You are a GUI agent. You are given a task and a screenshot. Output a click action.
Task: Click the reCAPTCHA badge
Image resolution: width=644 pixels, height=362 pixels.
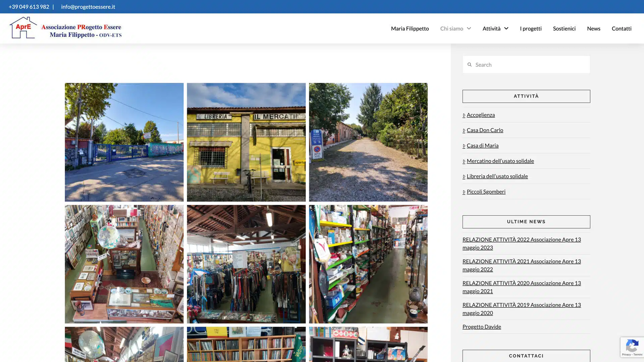tap(632, 347)
